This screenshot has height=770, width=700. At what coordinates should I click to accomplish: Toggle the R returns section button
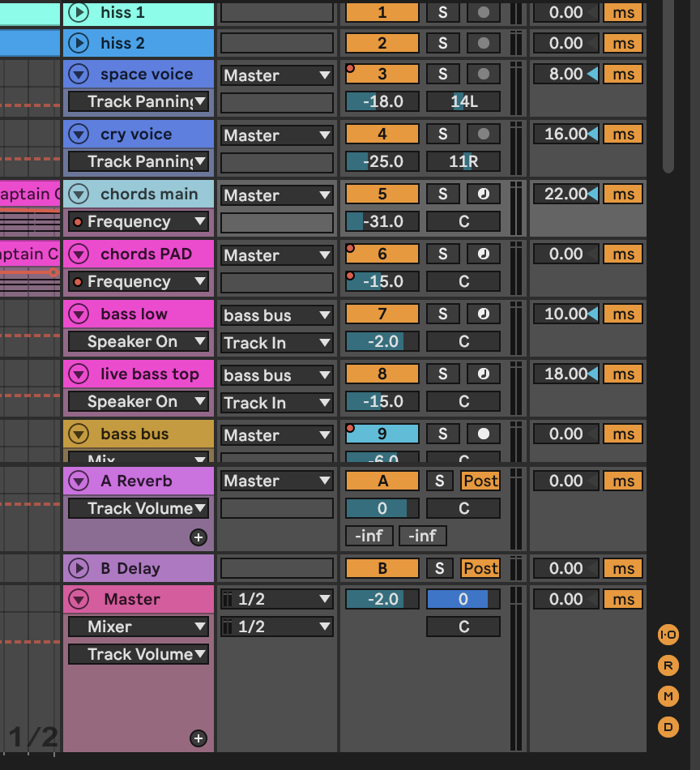point(668,665)
